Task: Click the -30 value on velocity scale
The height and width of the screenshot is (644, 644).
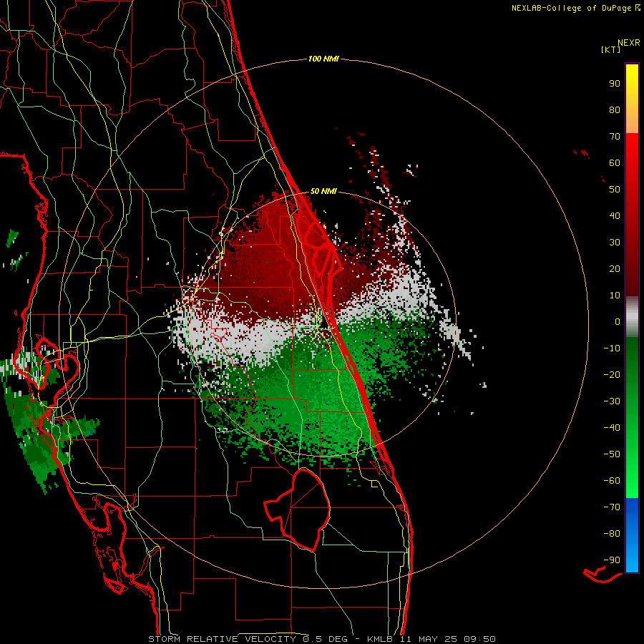Action: pos(612,401)
